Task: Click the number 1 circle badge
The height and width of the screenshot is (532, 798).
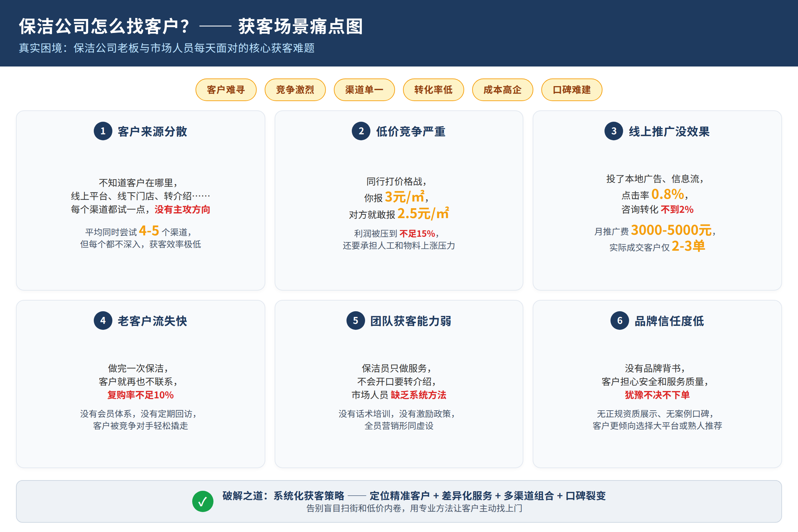Action: coord(103,131)
